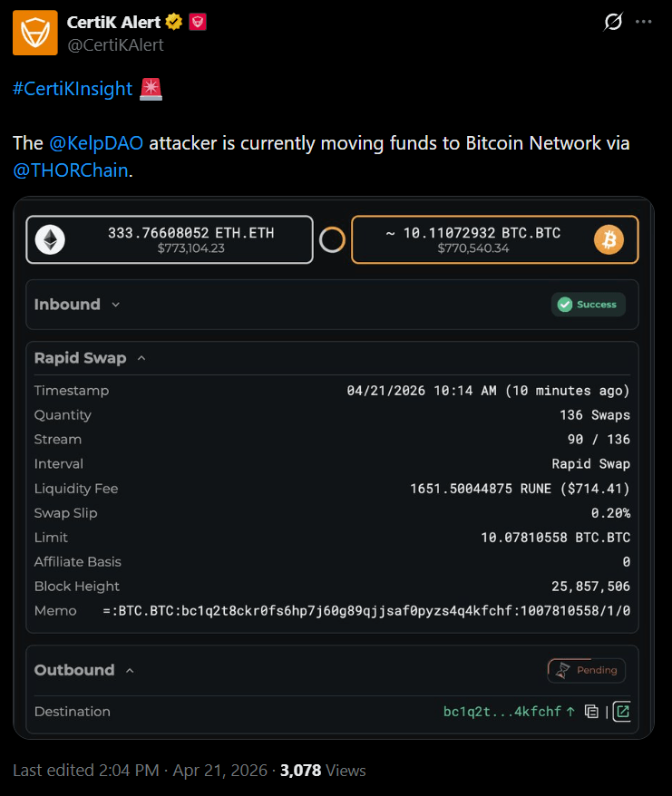
Task: Click the swap direction circle between assets
Action: [332, 239]
